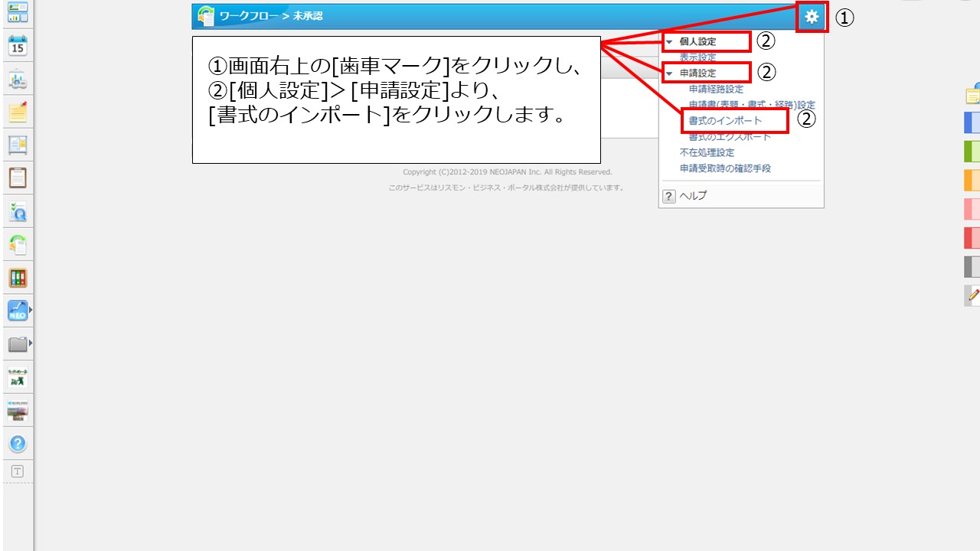Open the yellow sticky note icon
Image resolution: width=980 pixels, height=551 pixels.
coord(17,112)
